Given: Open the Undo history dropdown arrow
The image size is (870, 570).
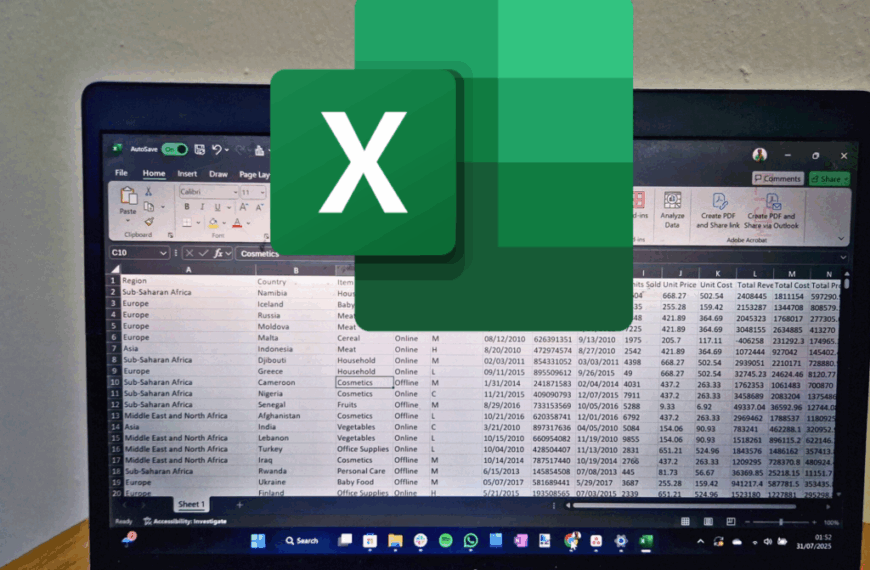Looking at the screenshot, I should click(x=226, y=150).
